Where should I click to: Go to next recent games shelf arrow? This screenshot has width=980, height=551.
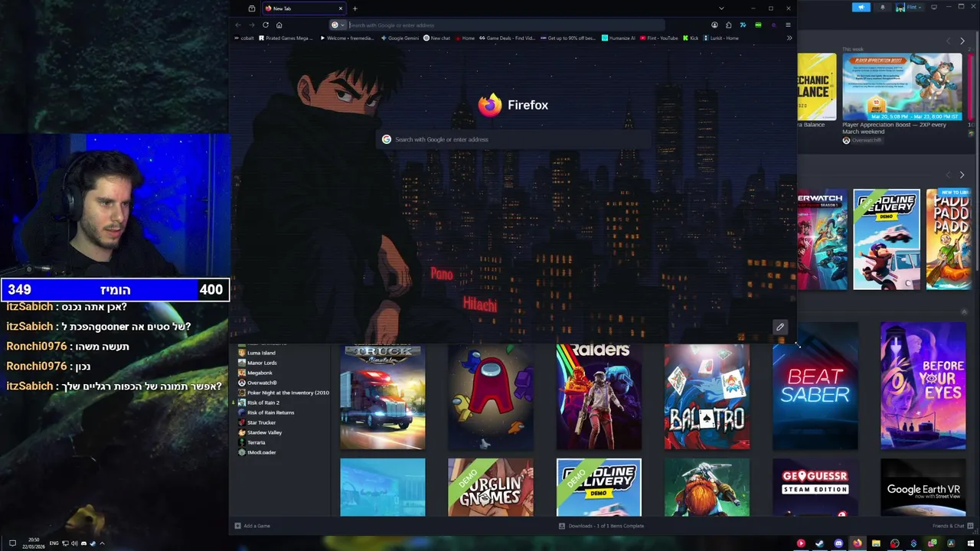pyautogui.click(x=962, y=175)
